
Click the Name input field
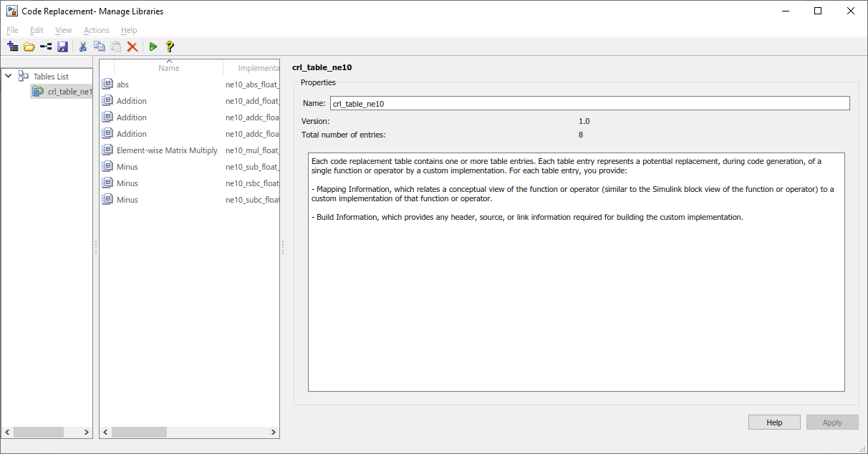click(x=589, y=103)
